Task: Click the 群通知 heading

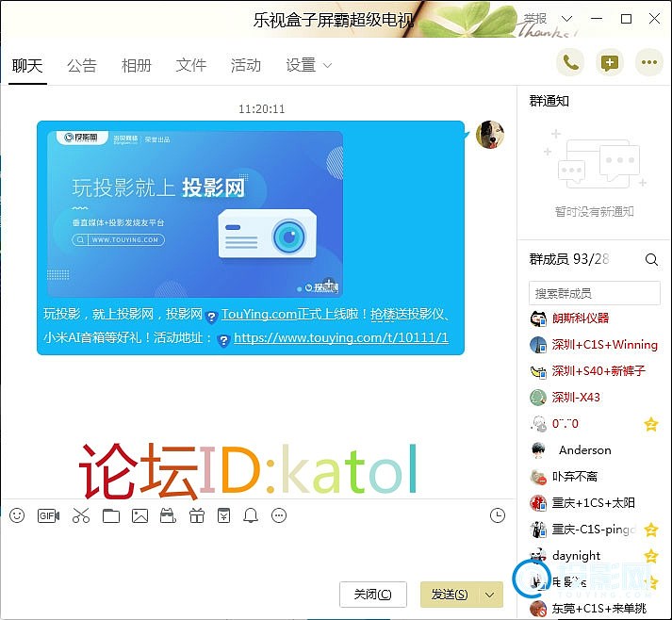Action: [x=549, y=101]
